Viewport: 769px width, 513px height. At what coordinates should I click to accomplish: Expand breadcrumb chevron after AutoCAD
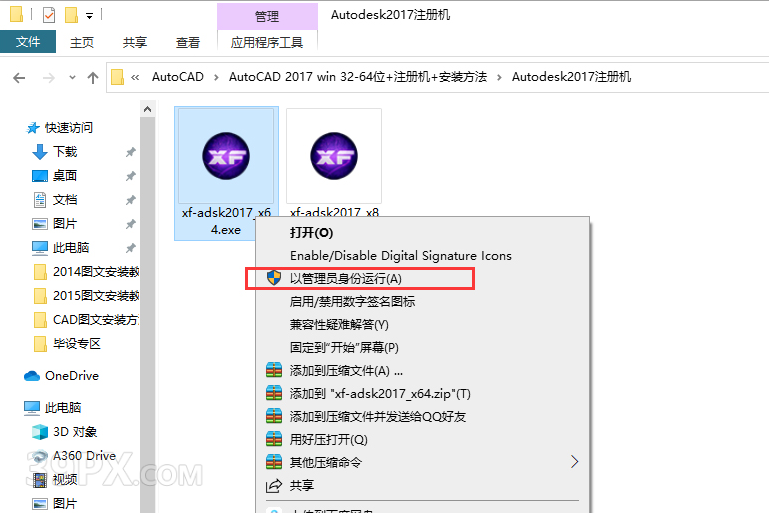[216, 77]
